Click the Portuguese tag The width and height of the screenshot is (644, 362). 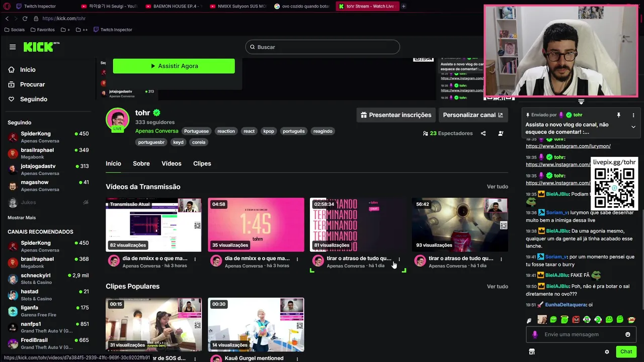click(196, 131)
